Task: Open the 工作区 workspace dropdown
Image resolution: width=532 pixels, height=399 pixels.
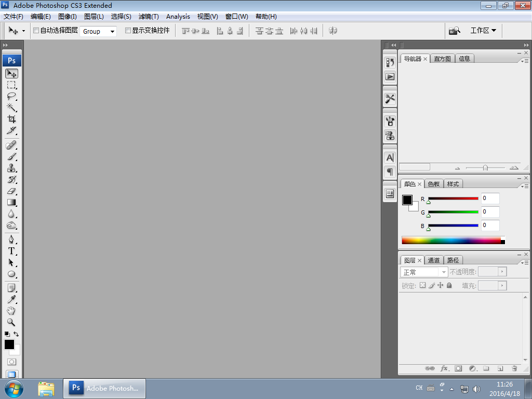Action: 483,31
